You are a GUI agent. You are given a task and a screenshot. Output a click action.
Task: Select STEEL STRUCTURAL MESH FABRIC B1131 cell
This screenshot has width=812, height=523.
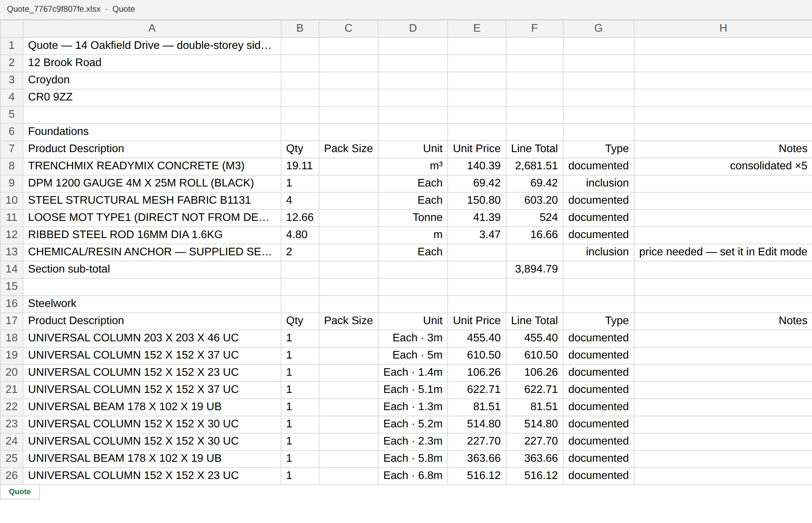[x=152, y=200]
